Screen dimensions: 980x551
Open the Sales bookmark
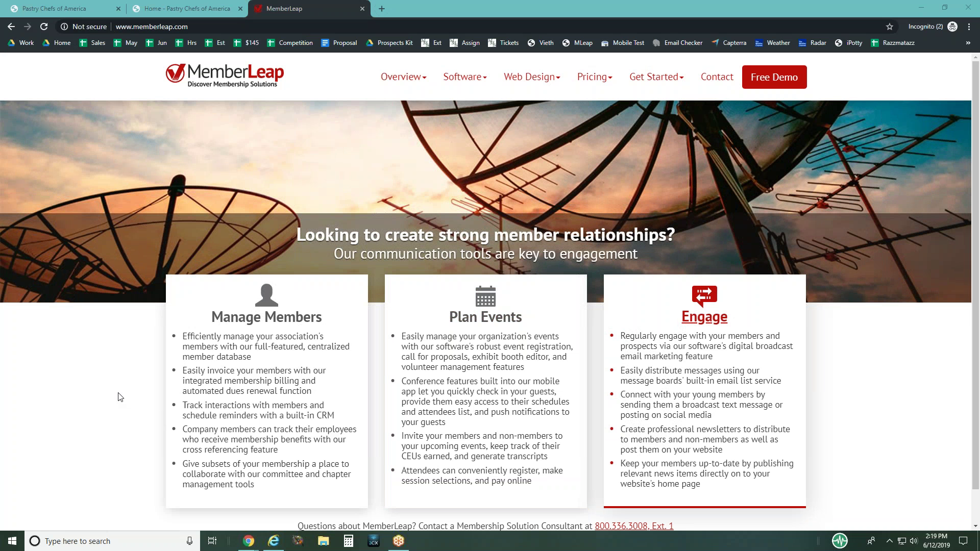(92, 43)
